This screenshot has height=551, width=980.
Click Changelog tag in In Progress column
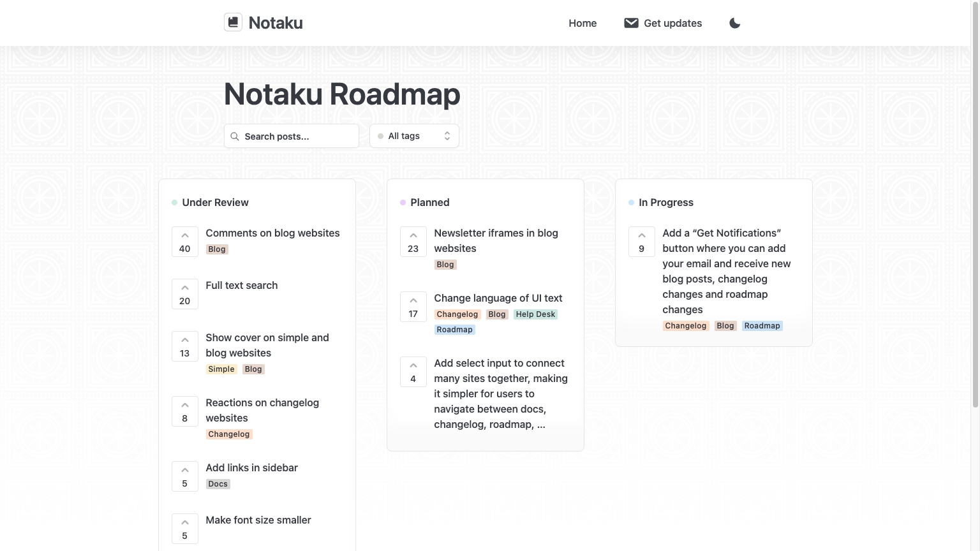(x=686, y=326)
